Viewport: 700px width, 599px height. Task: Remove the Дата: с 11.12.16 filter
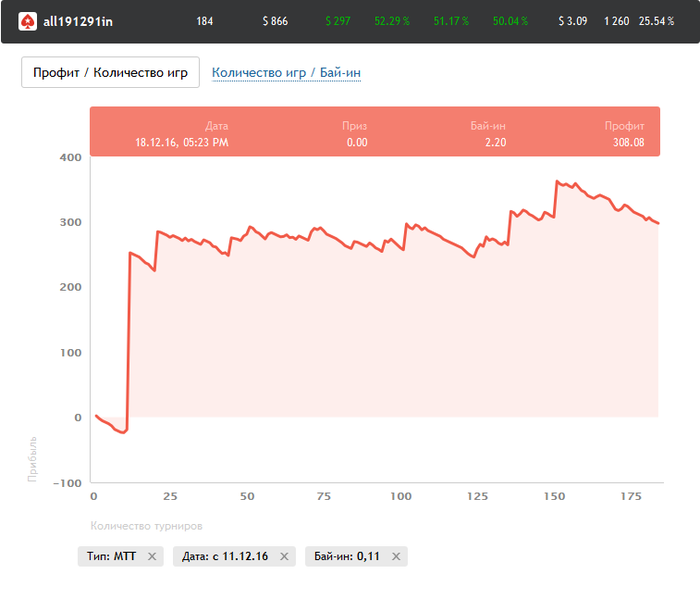pyautogui.click(x=284, y=557)
